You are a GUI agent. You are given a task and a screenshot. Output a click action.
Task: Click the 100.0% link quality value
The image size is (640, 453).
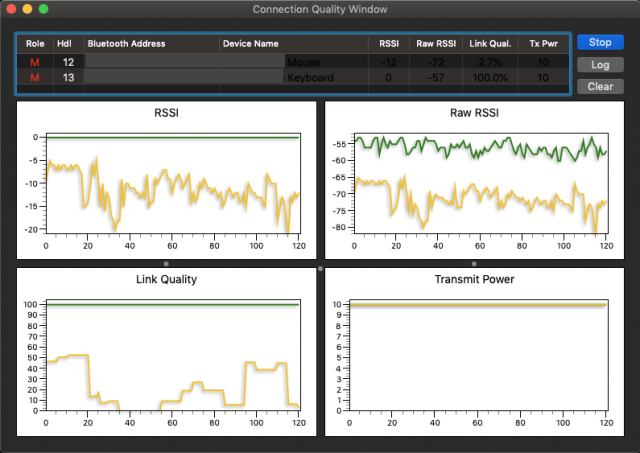coord(490,78)
